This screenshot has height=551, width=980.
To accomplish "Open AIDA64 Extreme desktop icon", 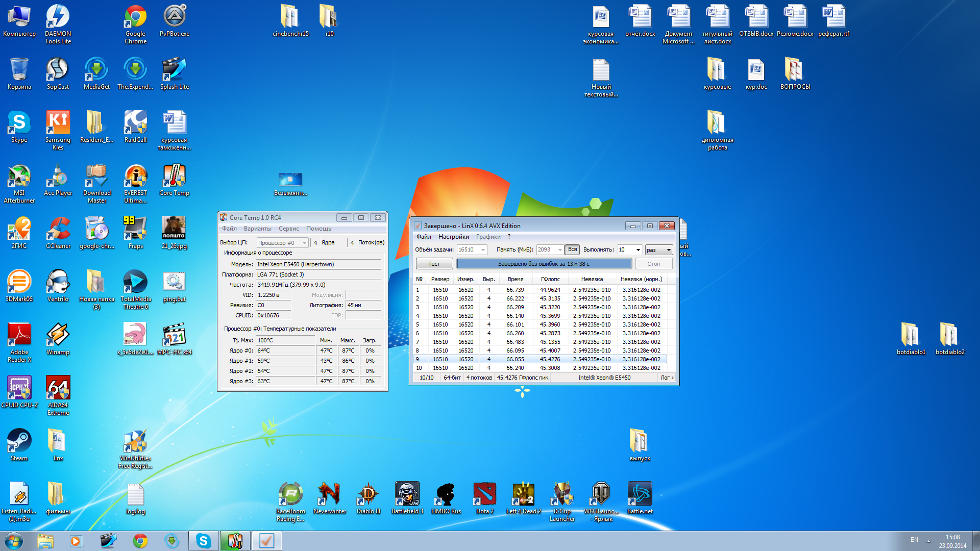I will [x=58, y=390].
